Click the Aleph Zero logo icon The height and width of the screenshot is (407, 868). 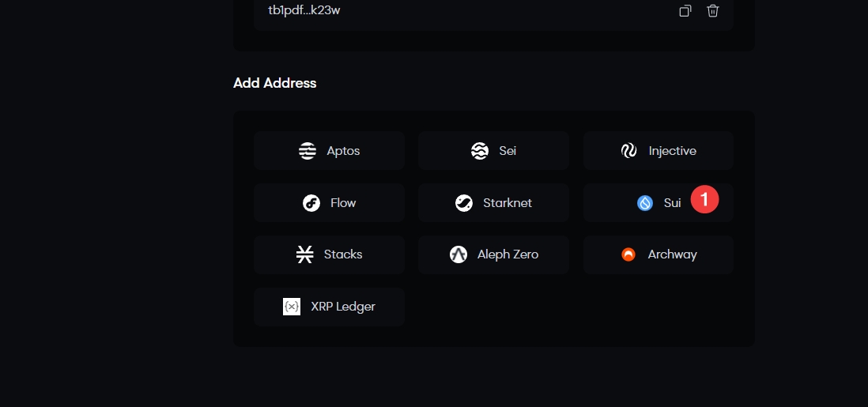pyautogui.click(x=459, y=254)
